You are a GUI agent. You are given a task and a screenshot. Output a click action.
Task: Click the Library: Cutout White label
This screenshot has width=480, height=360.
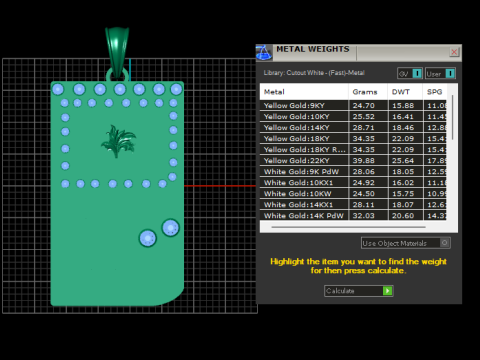tap(314, 73)
